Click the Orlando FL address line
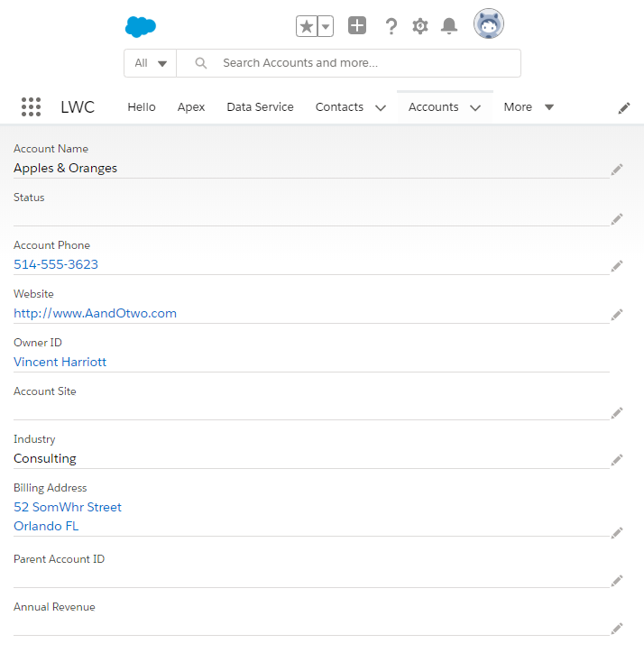The image size is (644, 653). pos(46,526)
